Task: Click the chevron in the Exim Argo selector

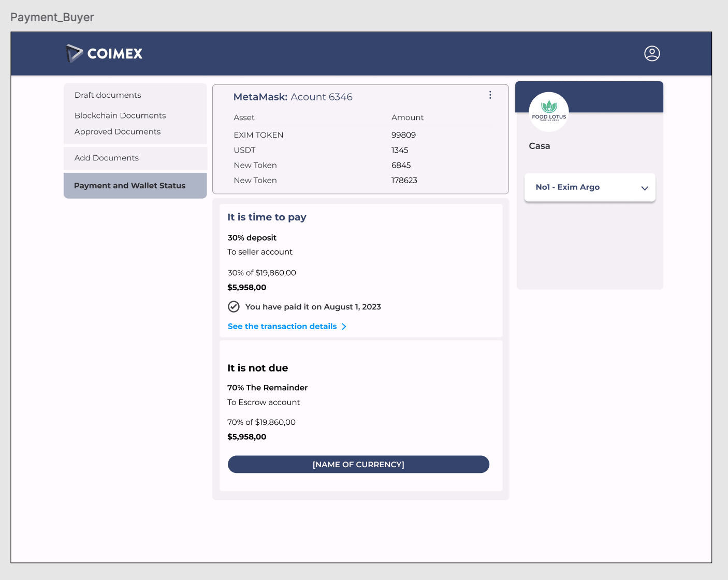Action: 645,188
